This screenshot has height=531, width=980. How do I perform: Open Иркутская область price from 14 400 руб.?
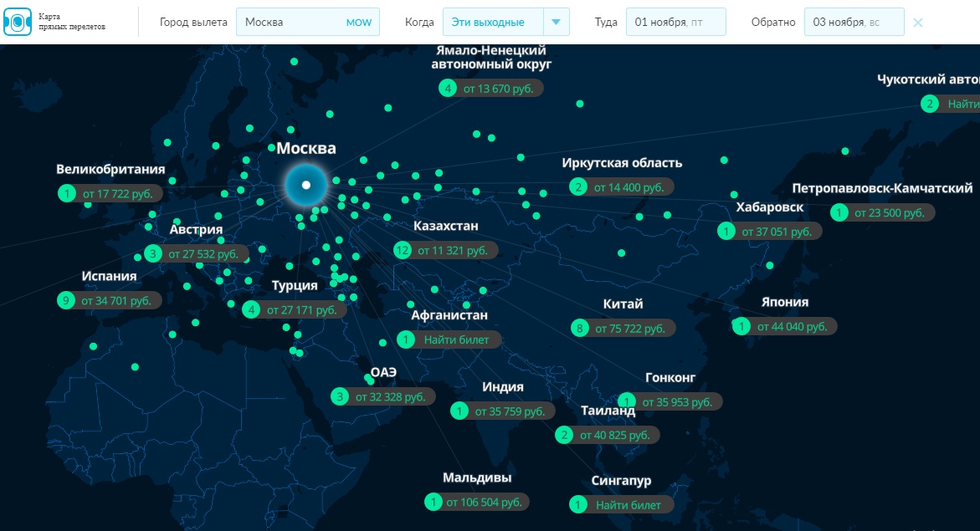click(628, 187)
